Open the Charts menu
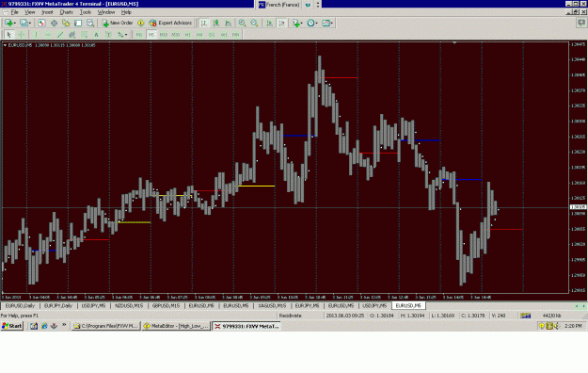This screenshot has height=373, width=588. click(x=67, y=12)
